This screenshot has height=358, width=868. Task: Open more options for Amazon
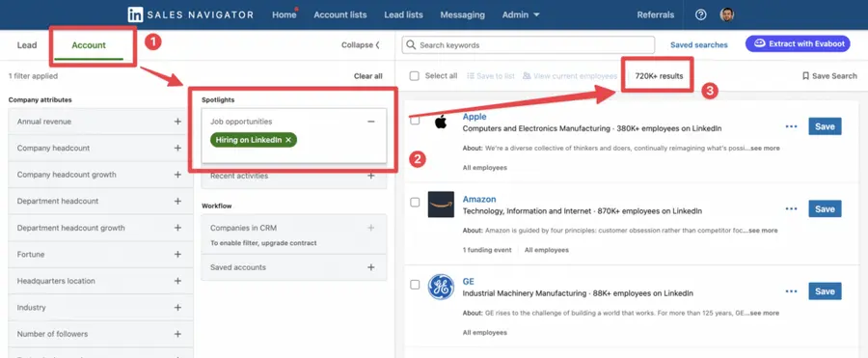791,209
